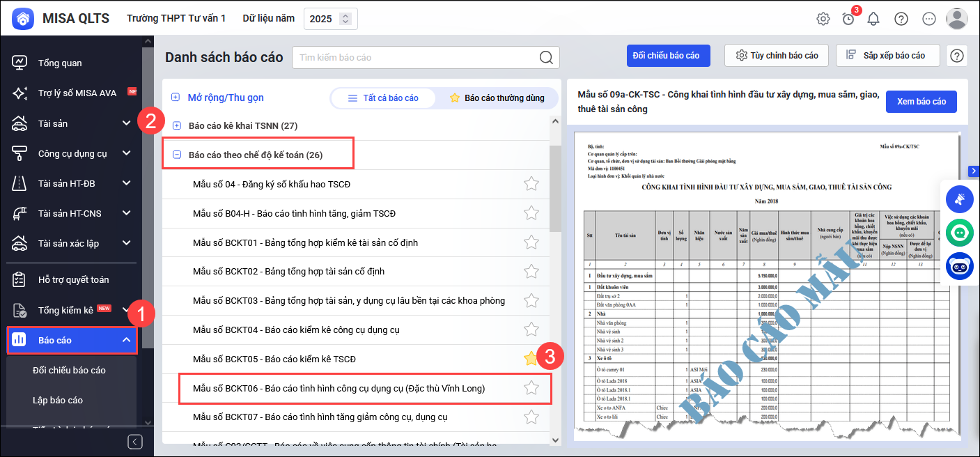
Task: Click the user avatar icon
Action: [956, 19]
